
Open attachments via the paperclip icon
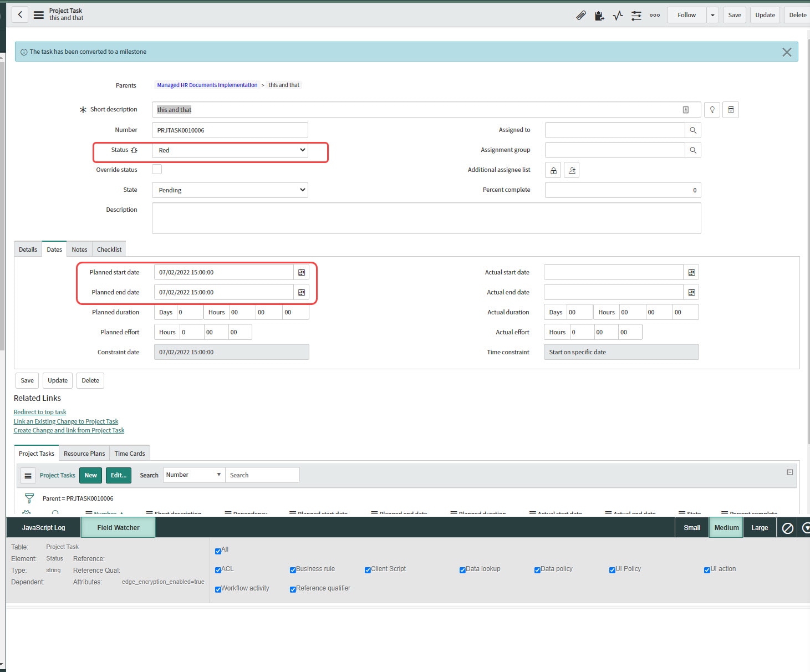pos(580,16)
